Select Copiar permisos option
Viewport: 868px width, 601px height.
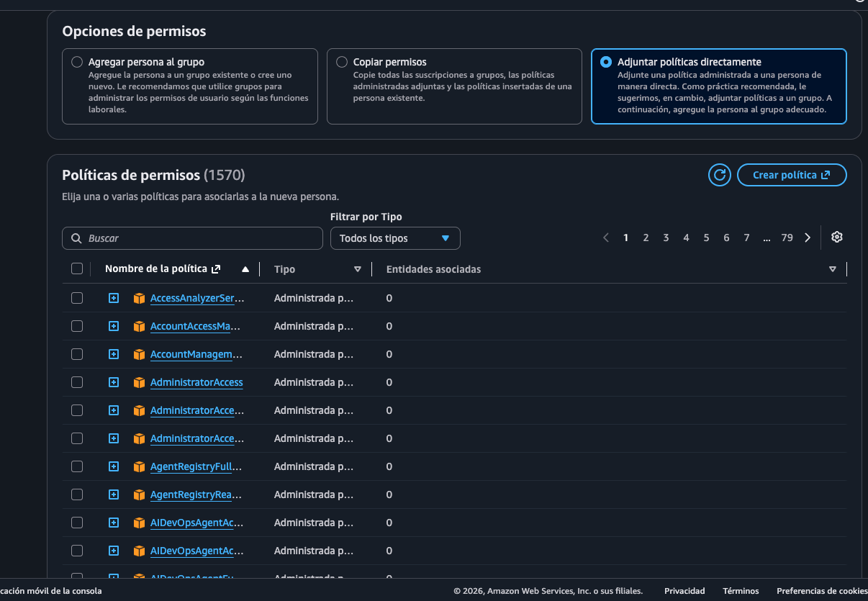tap(342, 62)
